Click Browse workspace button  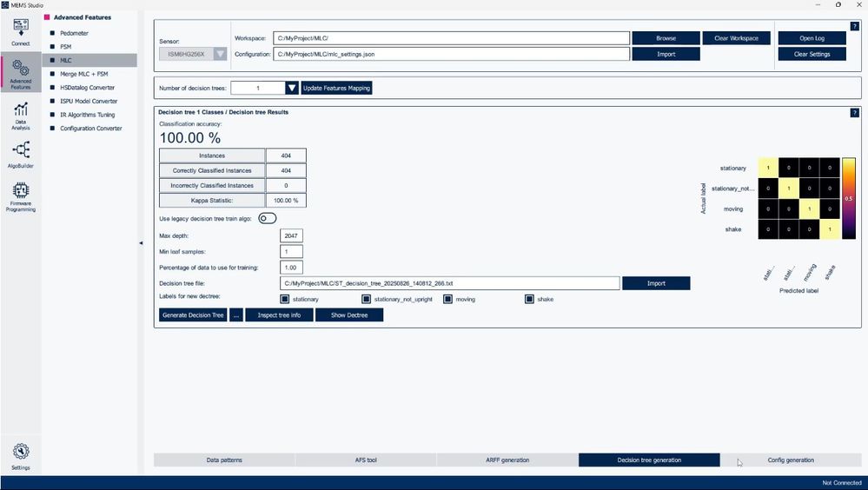tap(666, 38)
